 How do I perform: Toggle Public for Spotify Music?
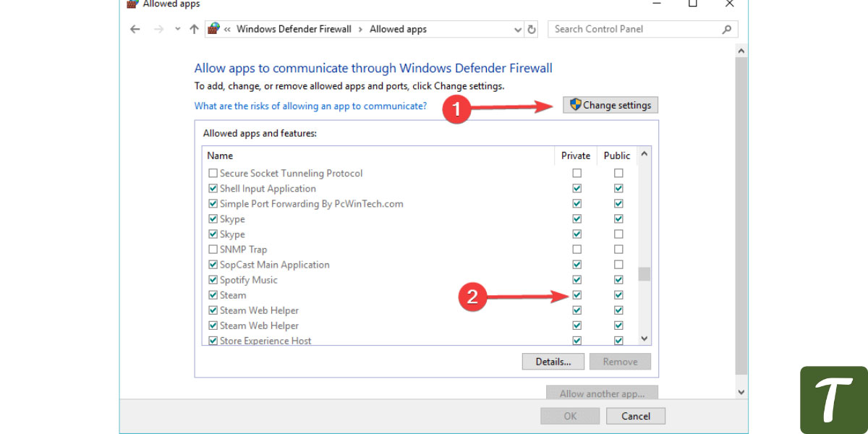click(x=618, y=280)
